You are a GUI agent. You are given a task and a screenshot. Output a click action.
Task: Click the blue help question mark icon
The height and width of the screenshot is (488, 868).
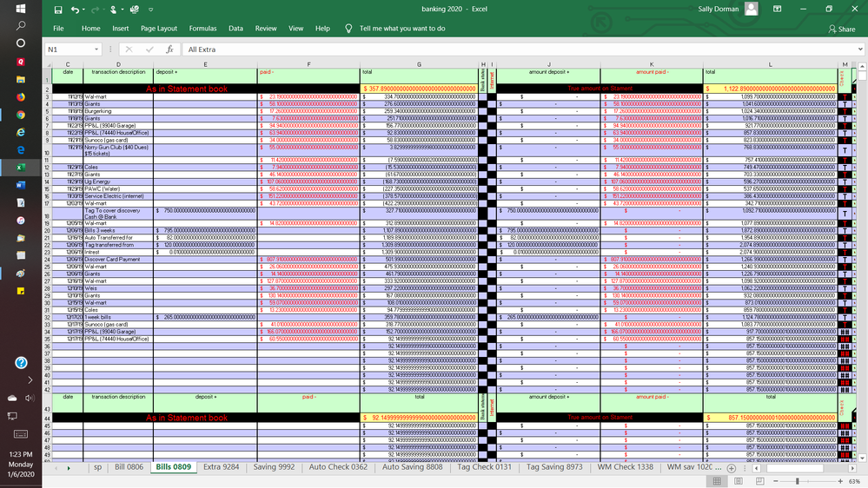(21, 362)
